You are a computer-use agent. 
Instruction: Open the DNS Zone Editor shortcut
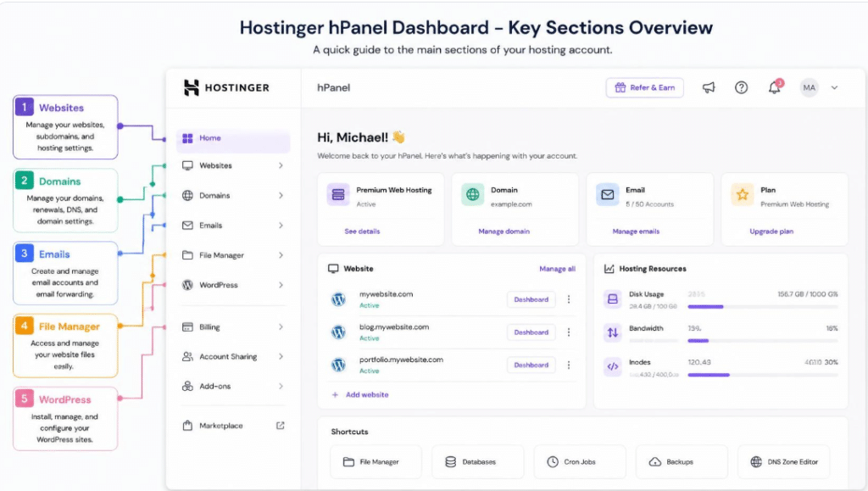coord(784,461)
